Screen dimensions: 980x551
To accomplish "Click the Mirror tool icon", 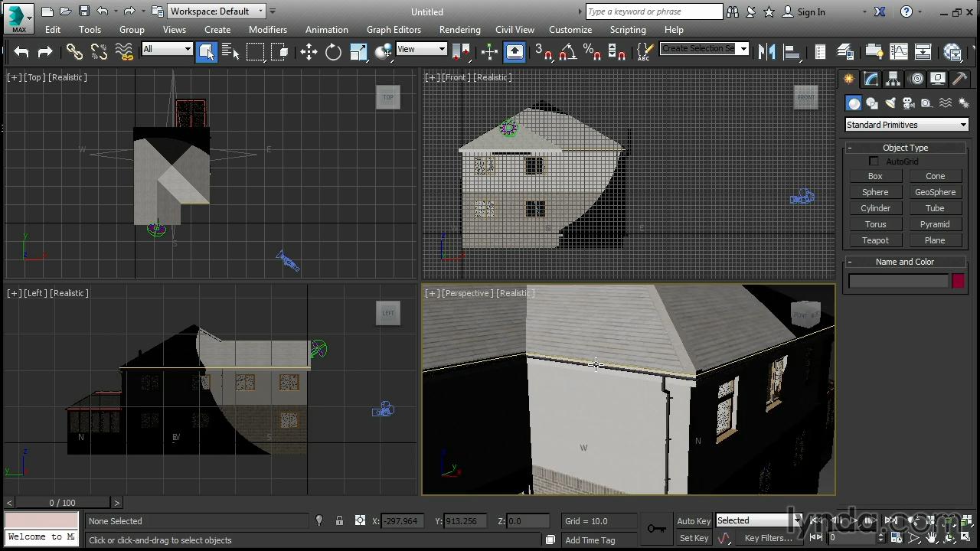I will point(766,51).
